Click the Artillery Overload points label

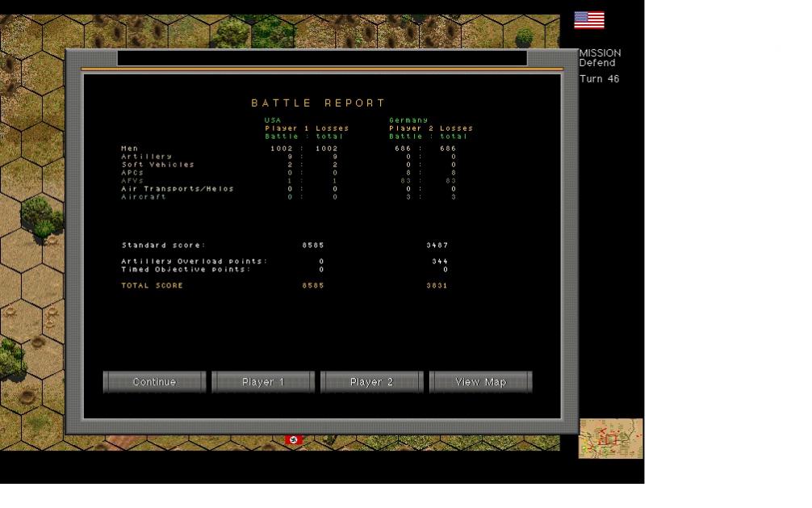pos(194,262)
